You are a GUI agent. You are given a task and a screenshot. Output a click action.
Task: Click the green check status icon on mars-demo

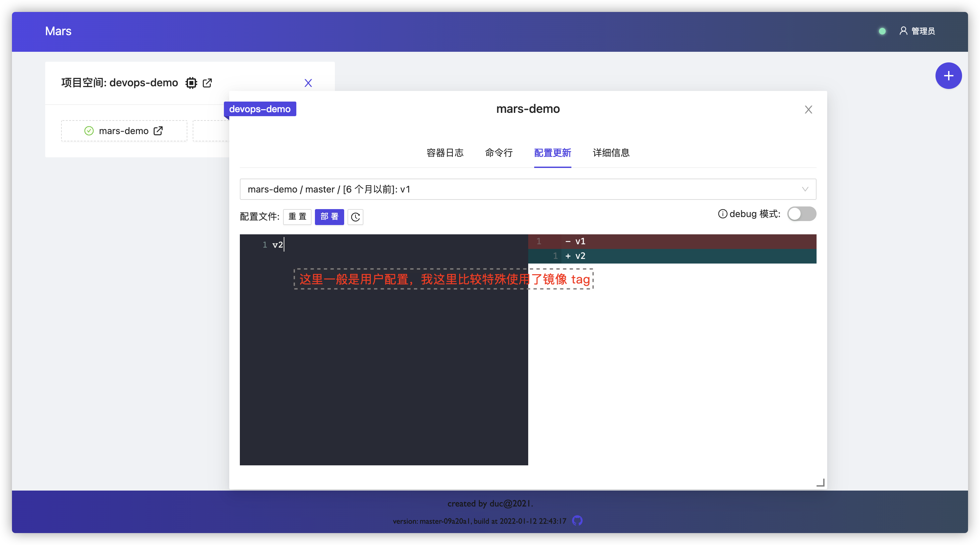point(89,131)
